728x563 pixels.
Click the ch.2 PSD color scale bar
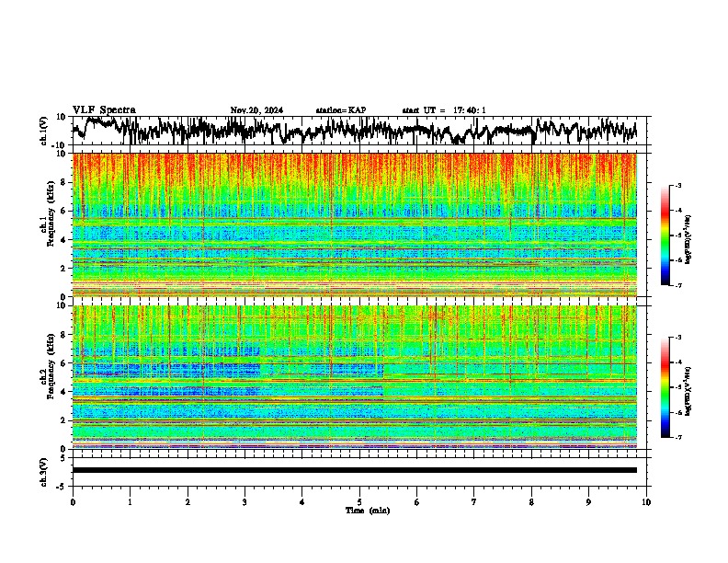(x=665, y=387)
